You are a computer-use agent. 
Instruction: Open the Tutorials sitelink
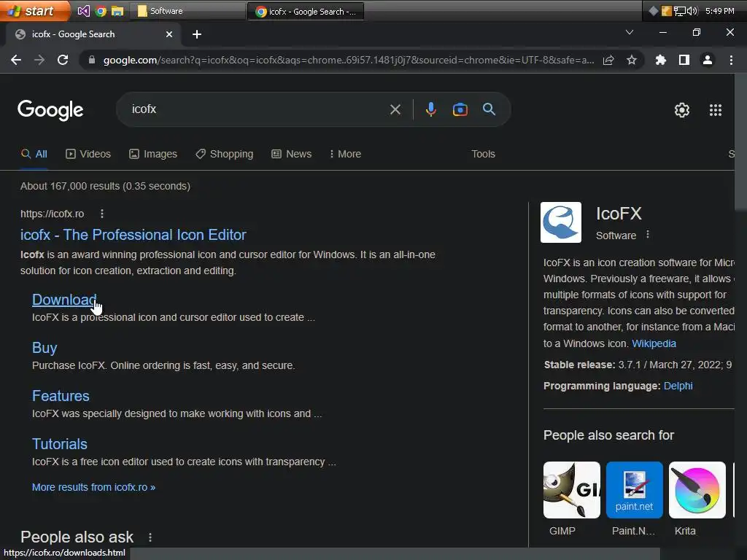[60, 444]
